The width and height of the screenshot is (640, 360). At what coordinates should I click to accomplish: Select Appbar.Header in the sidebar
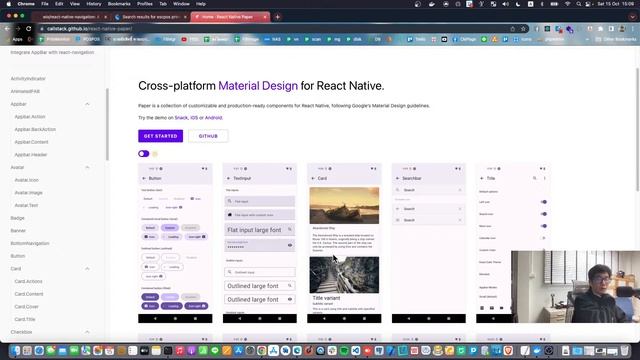pos(31,155)
